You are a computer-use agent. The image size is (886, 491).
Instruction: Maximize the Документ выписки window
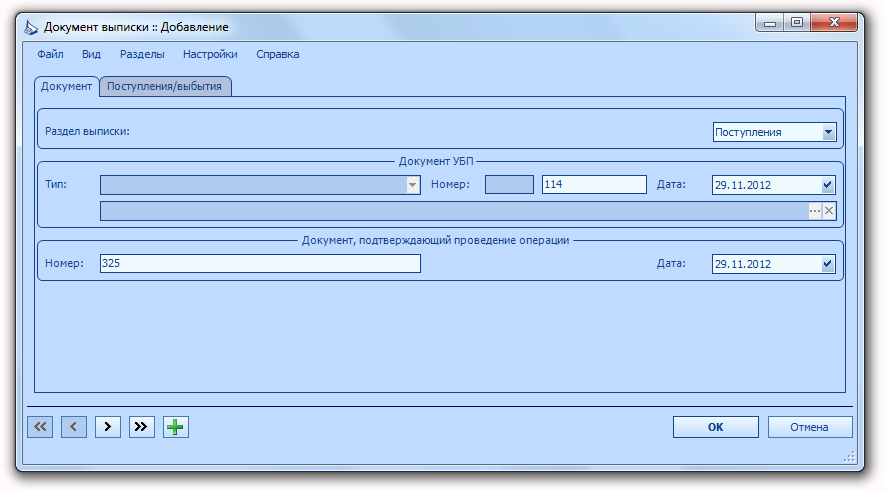click(x=797, y=23)
